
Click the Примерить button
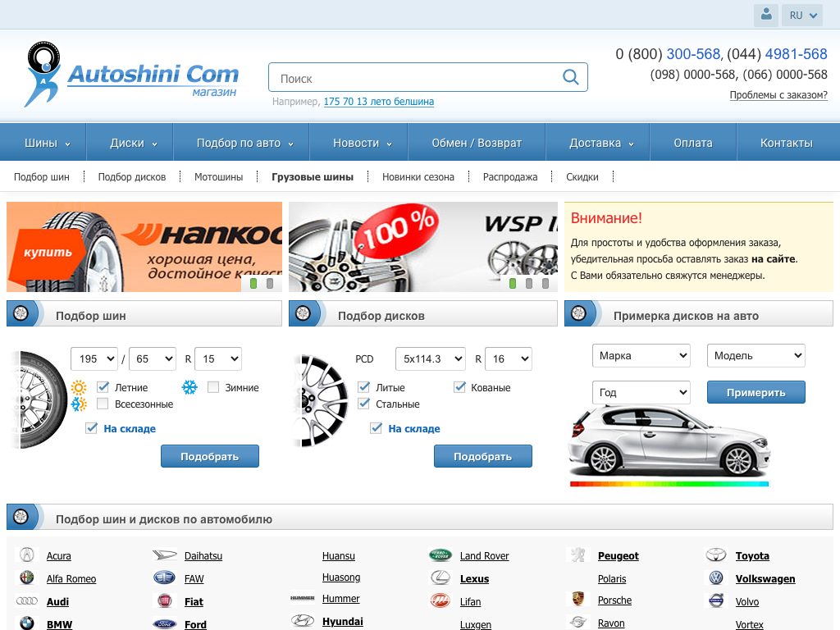[x=756, y=392]
